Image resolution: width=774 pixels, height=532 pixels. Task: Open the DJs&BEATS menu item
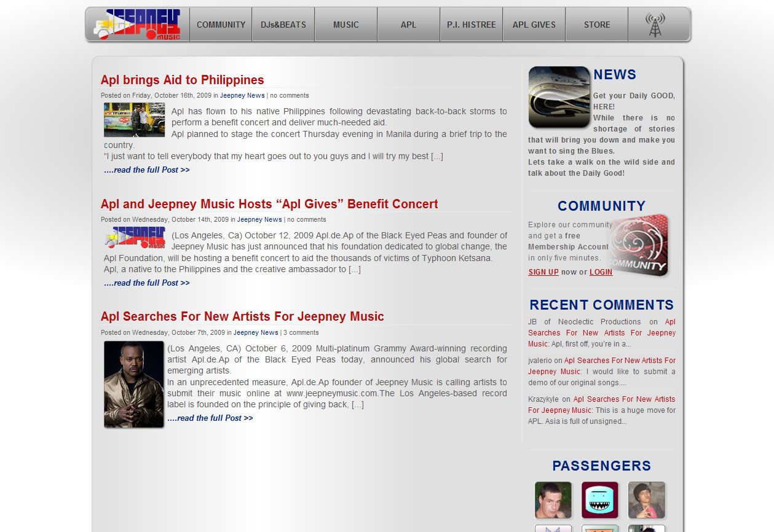[x=283, y=25]
